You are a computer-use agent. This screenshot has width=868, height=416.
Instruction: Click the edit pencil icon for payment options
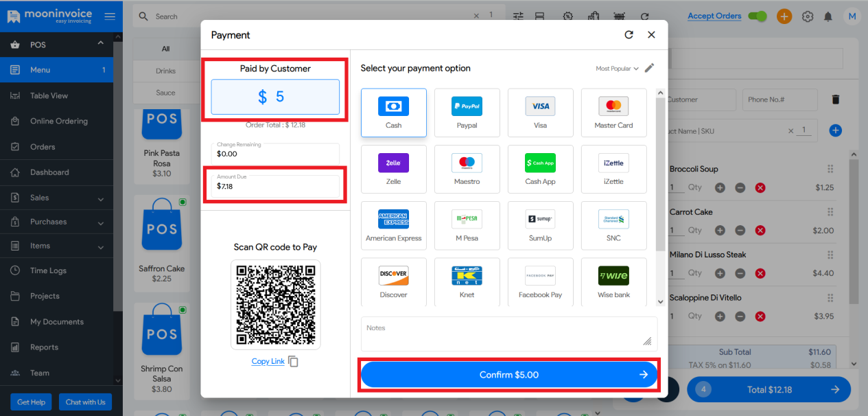(649, 68)
